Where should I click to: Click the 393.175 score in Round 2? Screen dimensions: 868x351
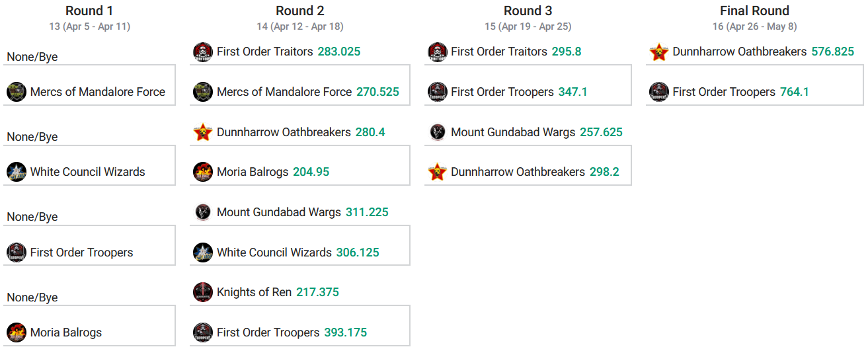coord(346,332)
